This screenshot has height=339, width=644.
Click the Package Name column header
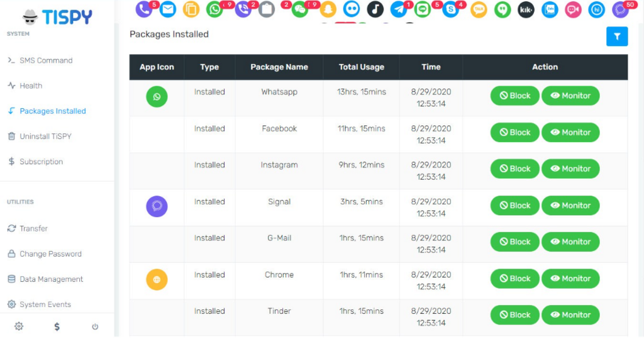279,67
